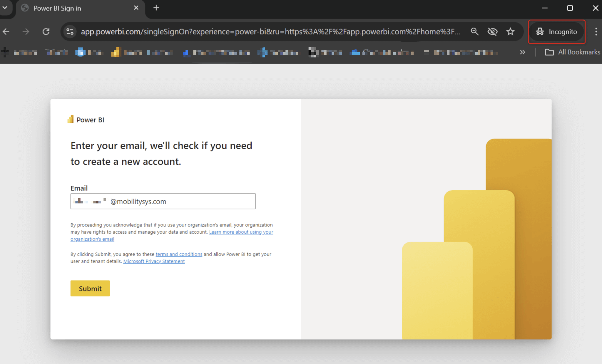Screen dimensions: 602x364
Task: Open the terms and conditions link
Action: 179,254
